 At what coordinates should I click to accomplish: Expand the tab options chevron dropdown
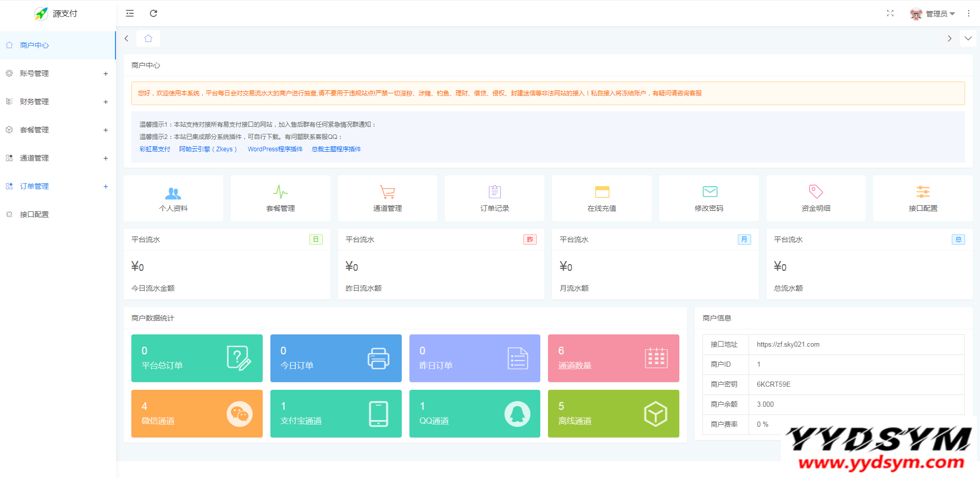[968, 38]
